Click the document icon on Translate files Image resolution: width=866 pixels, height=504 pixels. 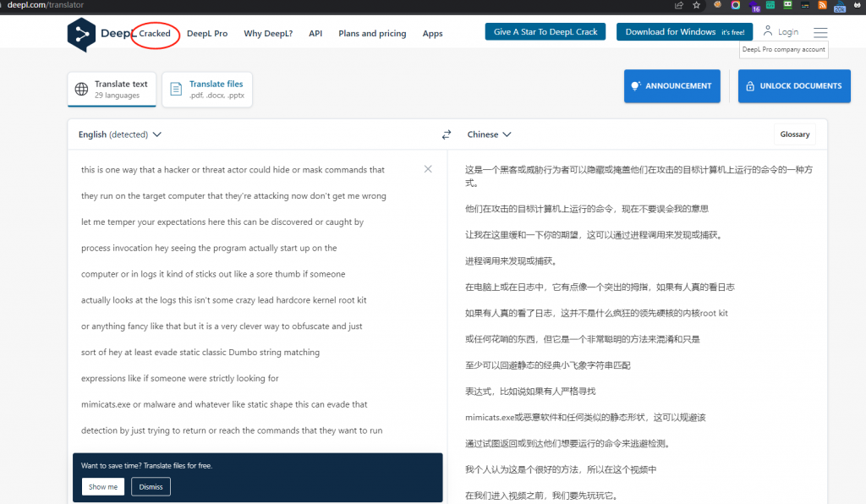pos(176,89)
